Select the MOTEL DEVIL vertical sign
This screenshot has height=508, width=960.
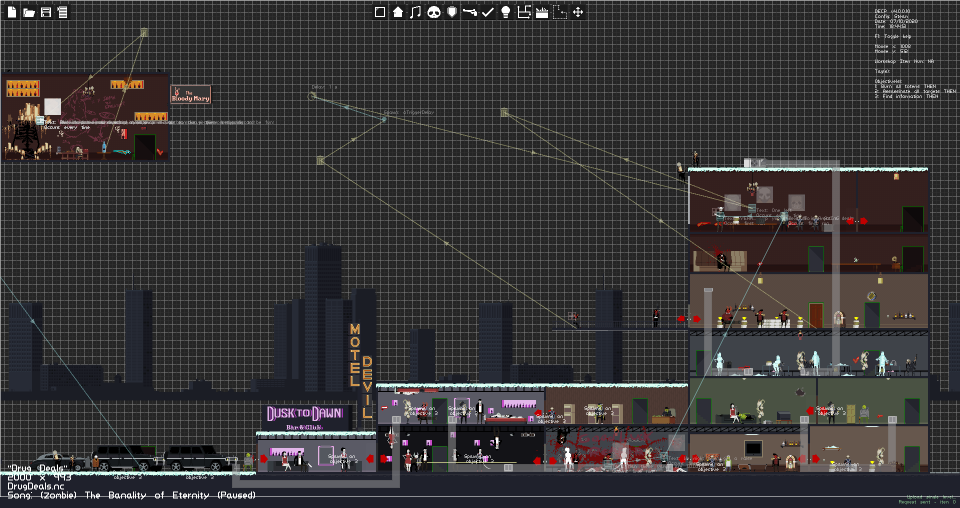361,371
